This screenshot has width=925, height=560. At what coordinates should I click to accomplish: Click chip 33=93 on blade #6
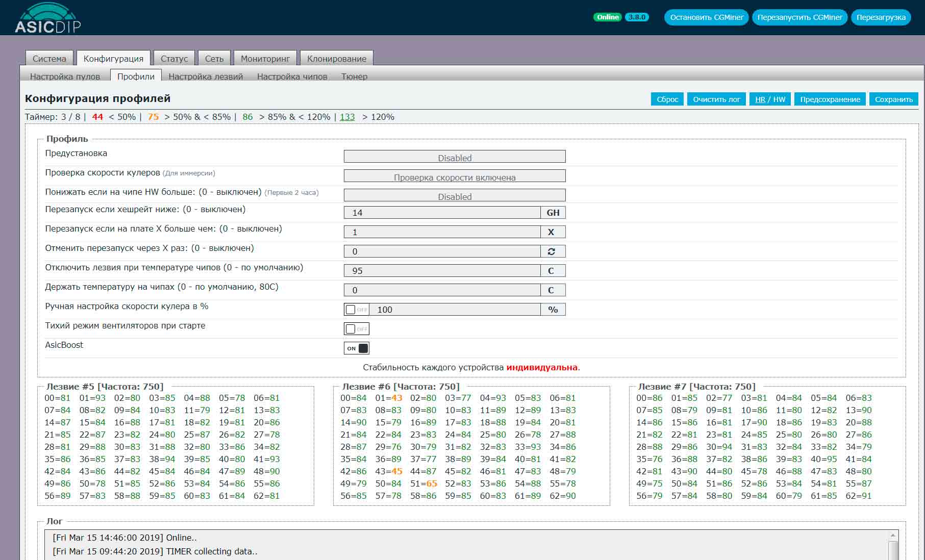coord(528,447)
